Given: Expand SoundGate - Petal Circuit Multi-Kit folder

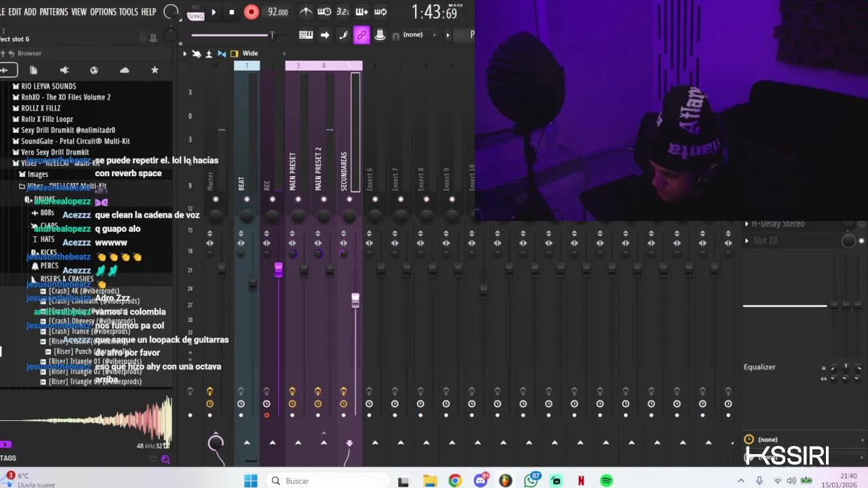Looking at the screenshot, I should [71, 141].
